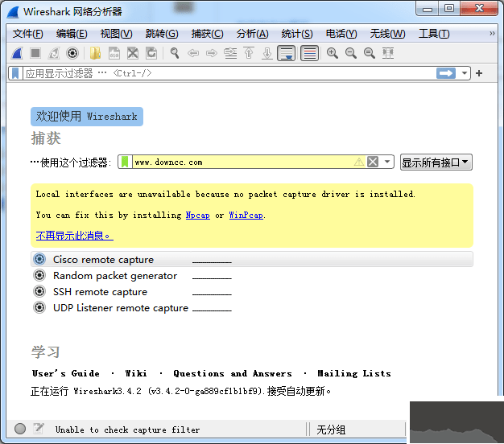The image size is (504, 444).
Task: Open the 无线(W) menu
Action: (x=387, y=34)
